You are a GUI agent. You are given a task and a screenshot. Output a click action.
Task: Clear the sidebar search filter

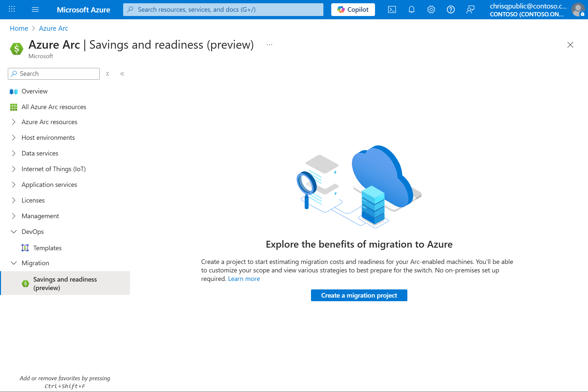pyautogui.click(x=107, y=74)
